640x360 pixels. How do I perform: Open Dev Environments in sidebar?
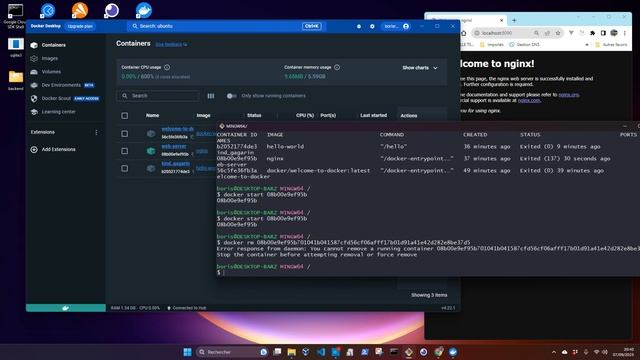62,85
